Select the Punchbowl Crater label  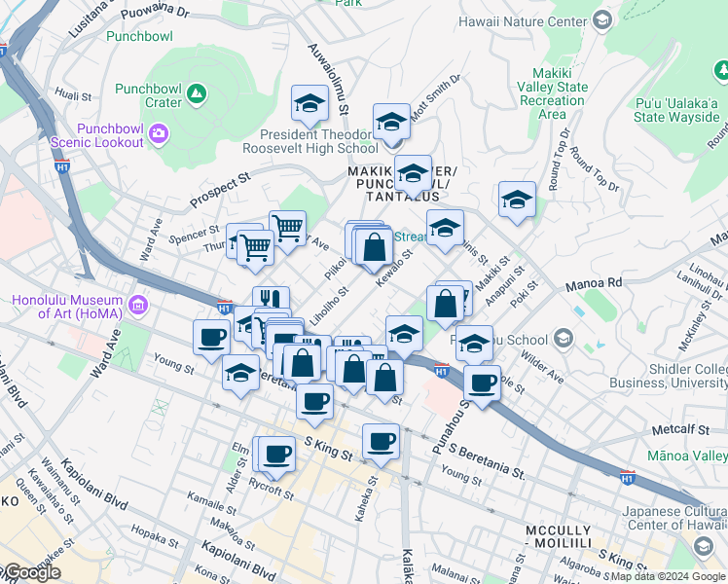pos(149,95)
